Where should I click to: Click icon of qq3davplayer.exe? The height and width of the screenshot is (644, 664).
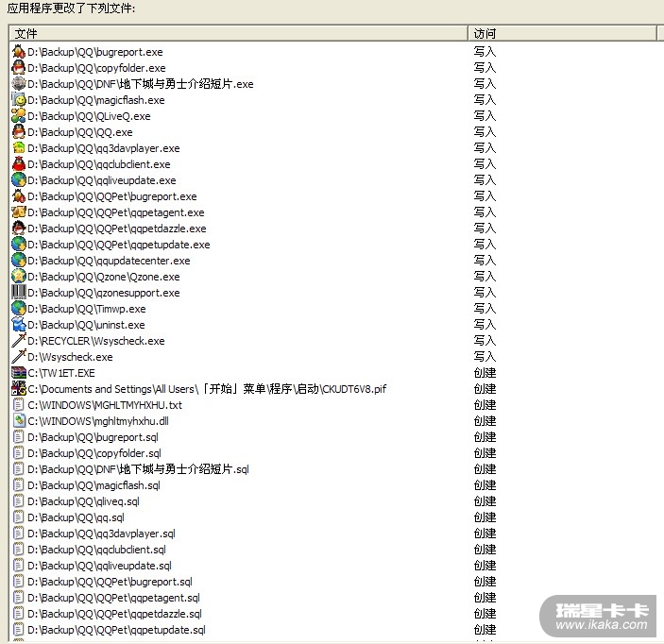tap(19, 148)
